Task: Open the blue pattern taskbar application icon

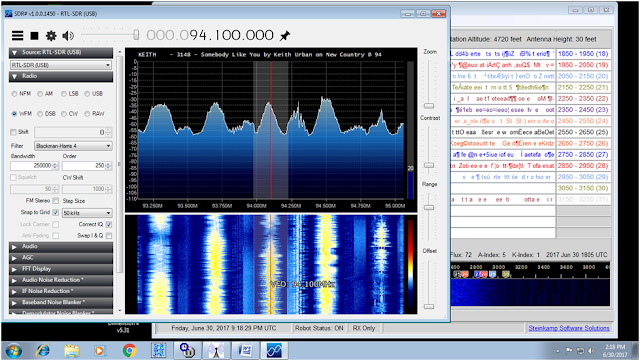Action: (x=158, y=351)
